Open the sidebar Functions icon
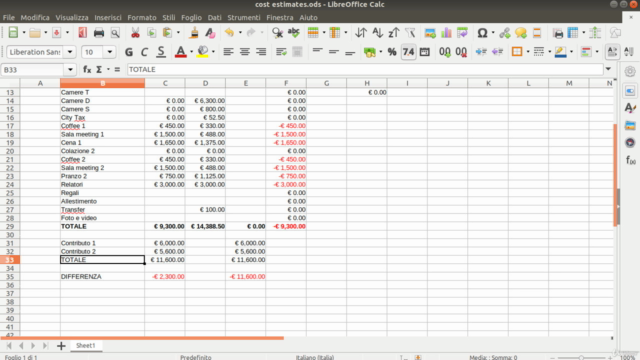 point(630,160)
